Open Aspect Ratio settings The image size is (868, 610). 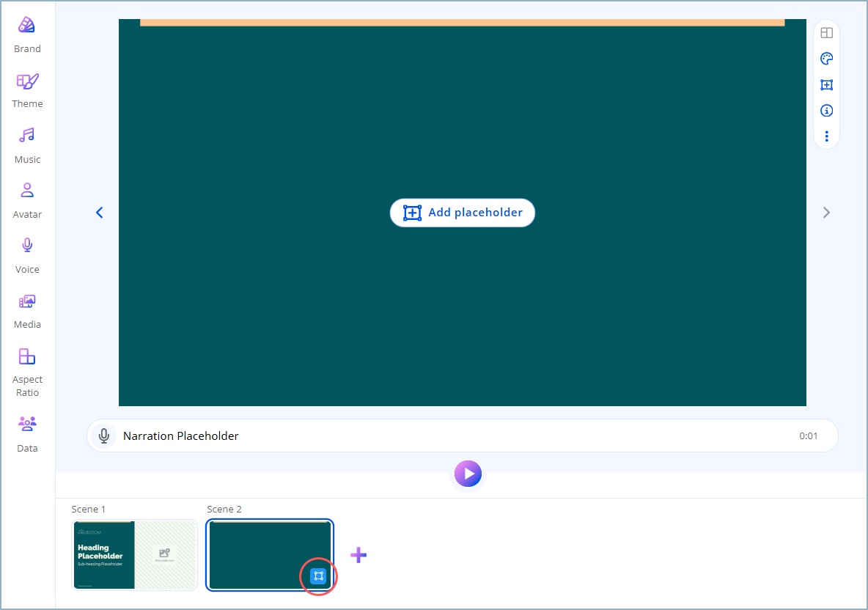pyautogui.click(x=27, y=357)
